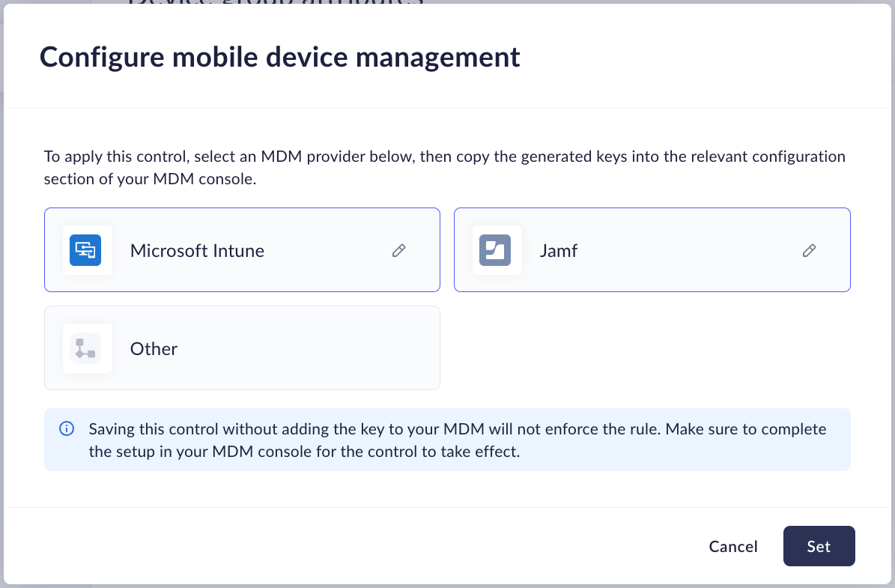Click the blank footer area left of Cancel
This screenshot has width=895, height=588.
pyautogui.click(x=337, y=547)
